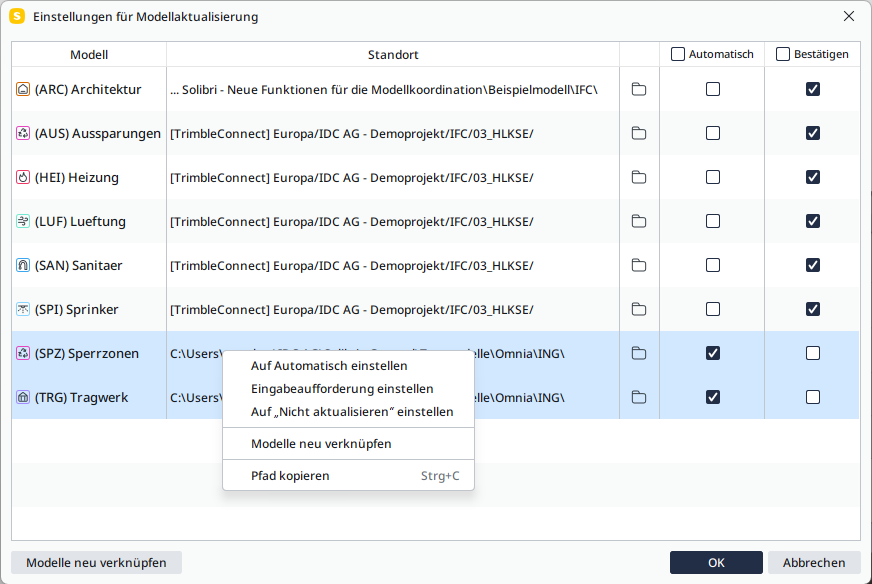Select 'Pfad kopieren' from context menu

point(348,476)
